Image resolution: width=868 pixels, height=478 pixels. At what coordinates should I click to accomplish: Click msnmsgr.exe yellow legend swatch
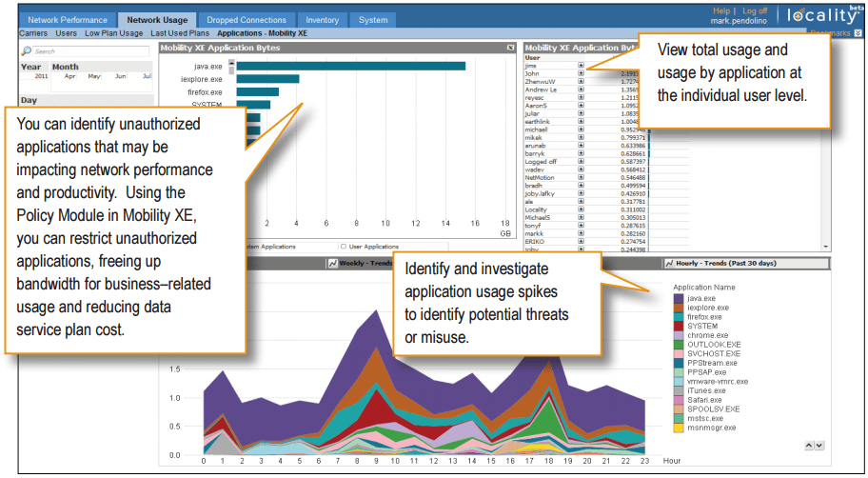(679, 428)
